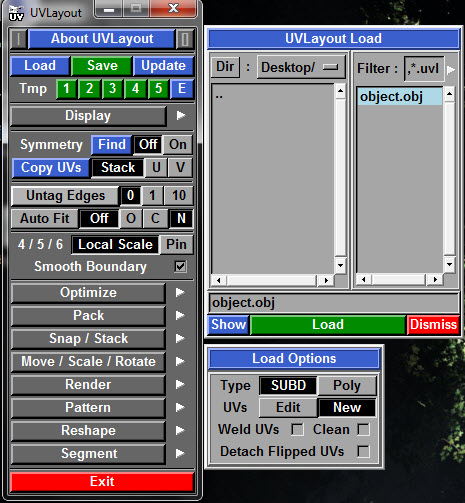Select Auto Fit C option
The width and height of the screenshot is (465, 503).
click(155, 219)
